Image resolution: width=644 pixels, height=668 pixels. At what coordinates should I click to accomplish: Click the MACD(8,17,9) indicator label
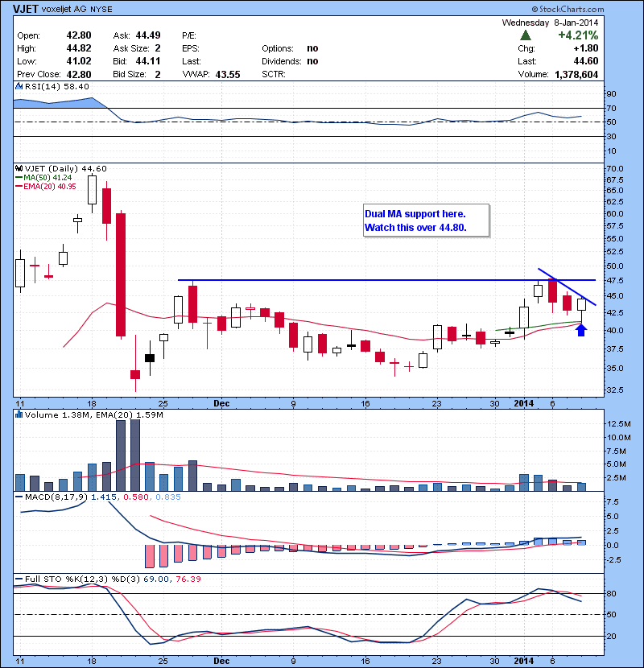56,497
